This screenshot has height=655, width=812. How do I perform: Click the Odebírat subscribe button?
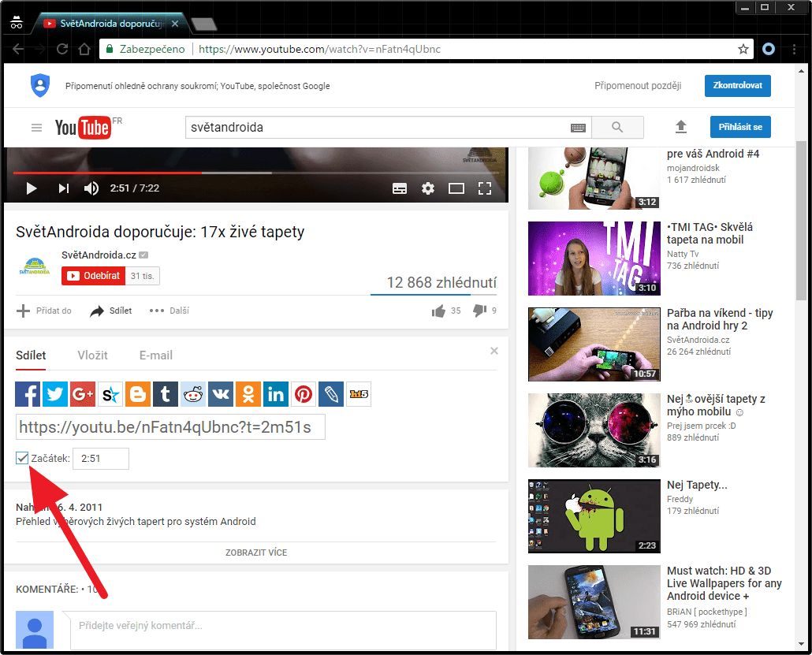[x=94, y=276]
